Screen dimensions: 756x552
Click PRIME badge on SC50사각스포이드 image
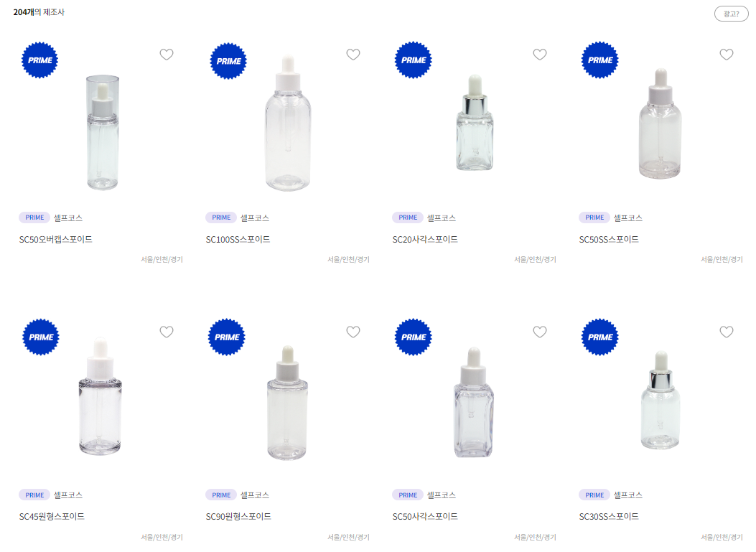click(414, 337)
